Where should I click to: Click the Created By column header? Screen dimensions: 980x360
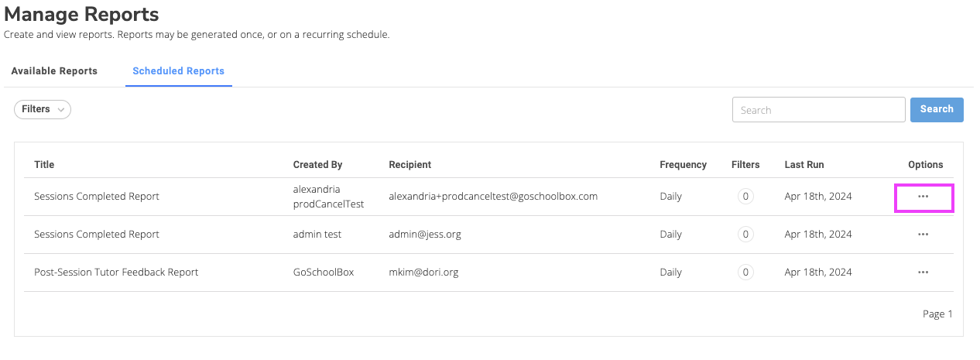pos(317,165)
